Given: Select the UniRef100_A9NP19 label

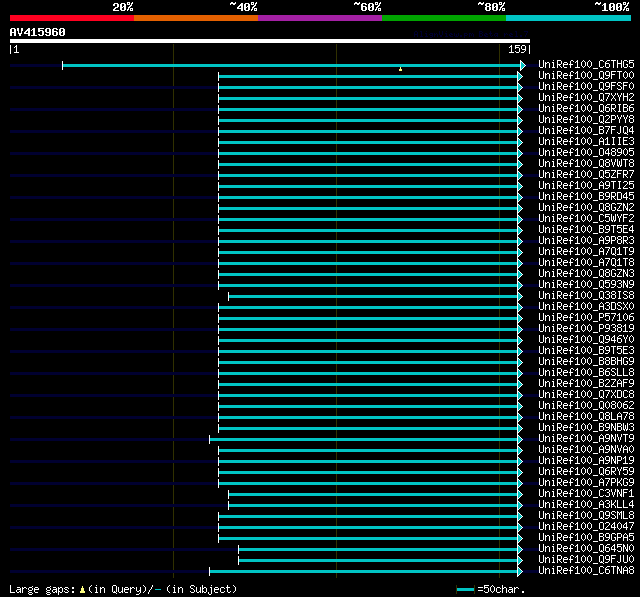Looking at the screenshot, I should click(x=586, y=461).
